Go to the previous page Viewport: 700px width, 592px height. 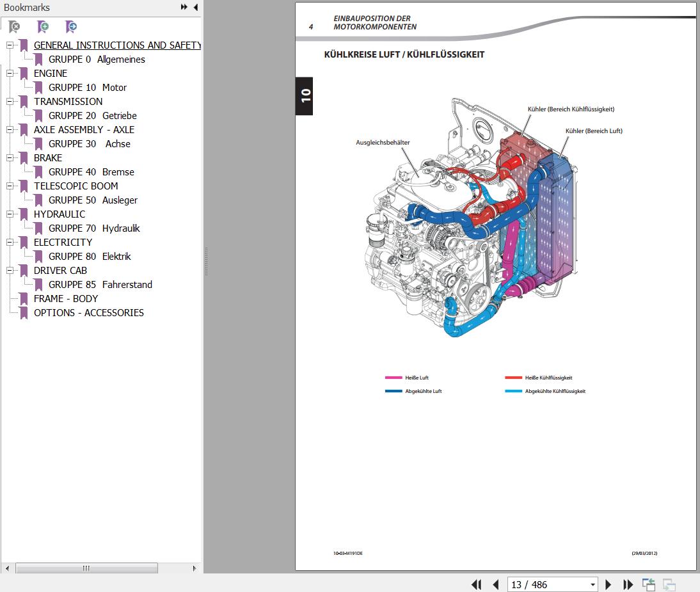[495, 584]
